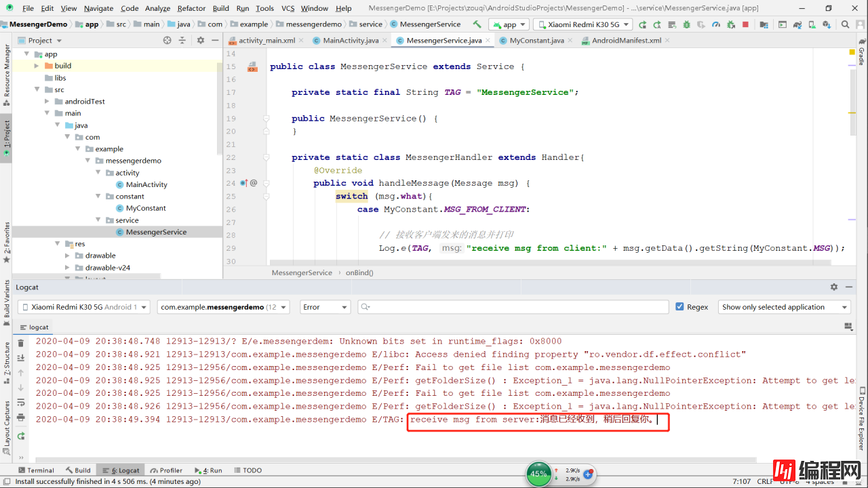Open the com.example.messengerdemo process dropdown

point(224,307)
